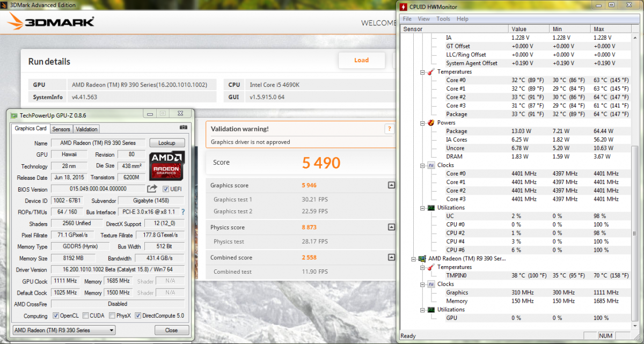Click the GPU Clock value field 1111 MHz
This screenshot has height=344, width=644.
tap(64, 281)
